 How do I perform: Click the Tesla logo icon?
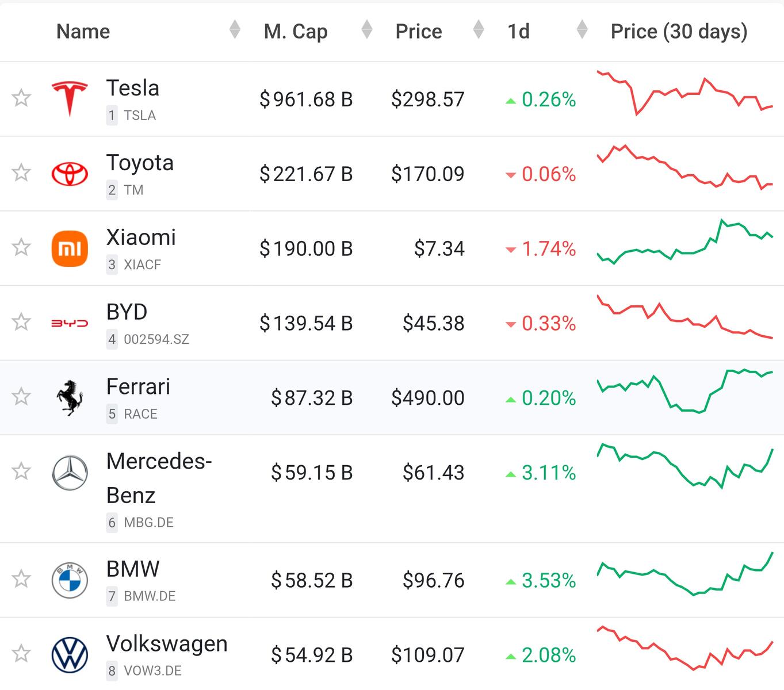tap(70, 99)
